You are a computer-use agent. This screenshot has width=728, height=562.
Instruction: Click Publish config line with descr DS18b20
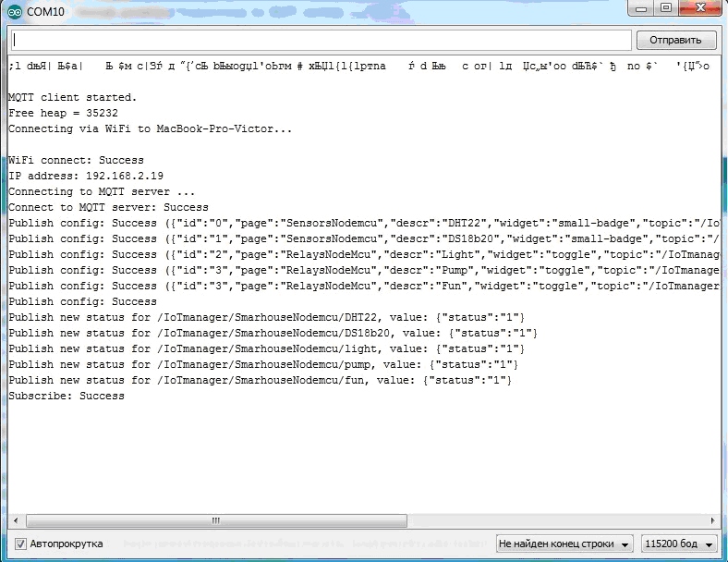tap(363, 239)
